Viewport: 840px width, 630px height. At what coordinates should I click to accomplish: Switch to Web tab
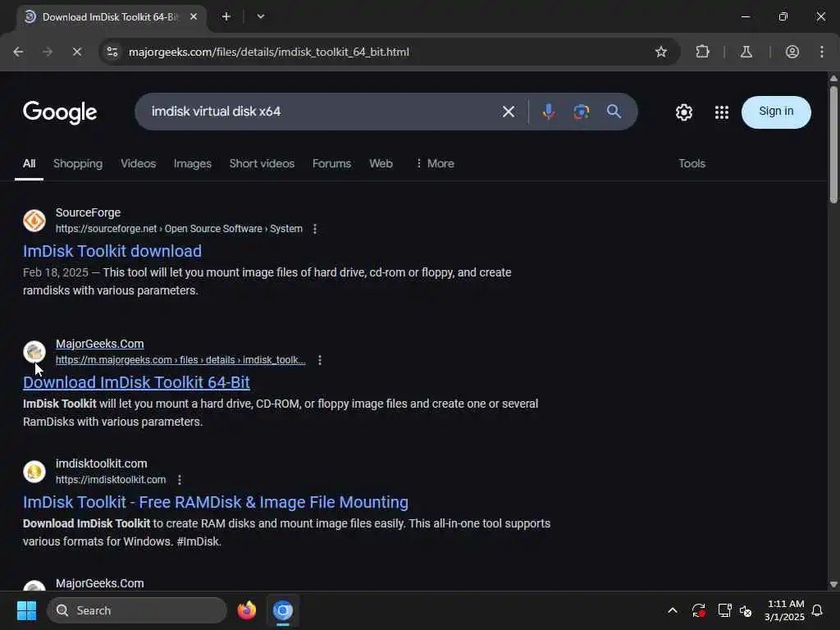381,164
